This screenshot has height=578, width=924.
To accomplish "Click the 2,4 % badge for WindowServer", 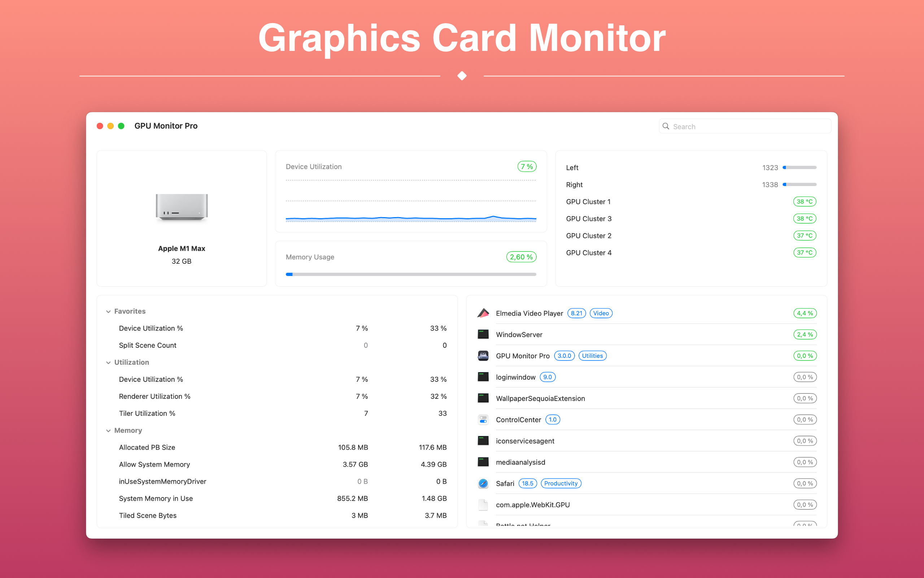I will (x=805, y=335).
